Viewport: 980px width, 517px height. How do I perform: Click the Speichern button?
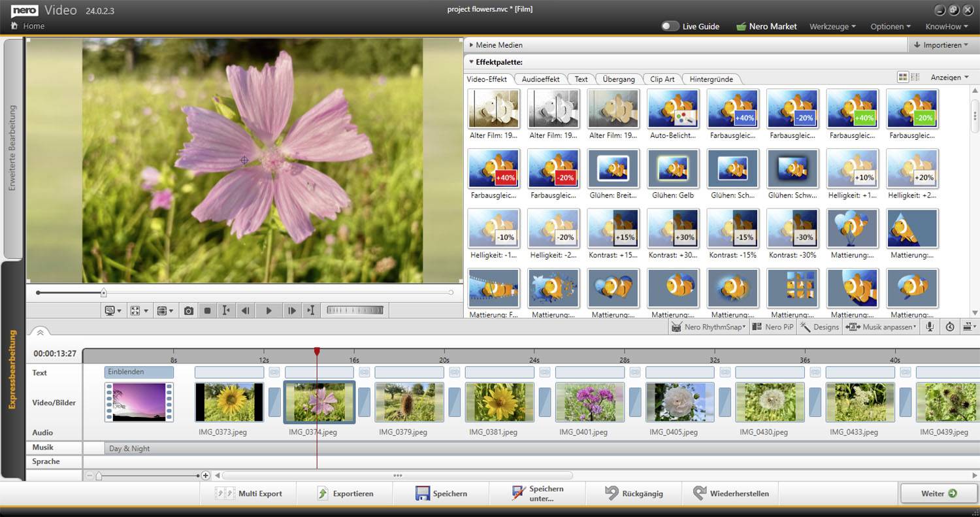[441, 493]
